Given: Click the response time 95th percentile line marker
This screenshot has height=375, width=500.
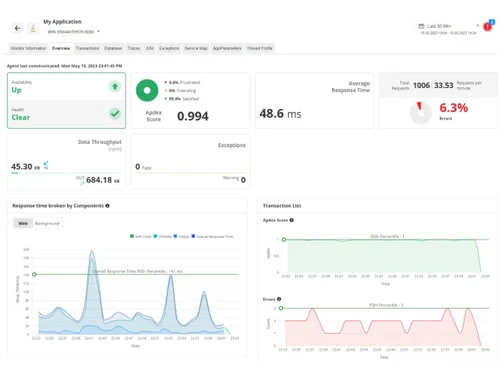Looking at the screenshot, I should pyautogui.click(x=34, y=274).
